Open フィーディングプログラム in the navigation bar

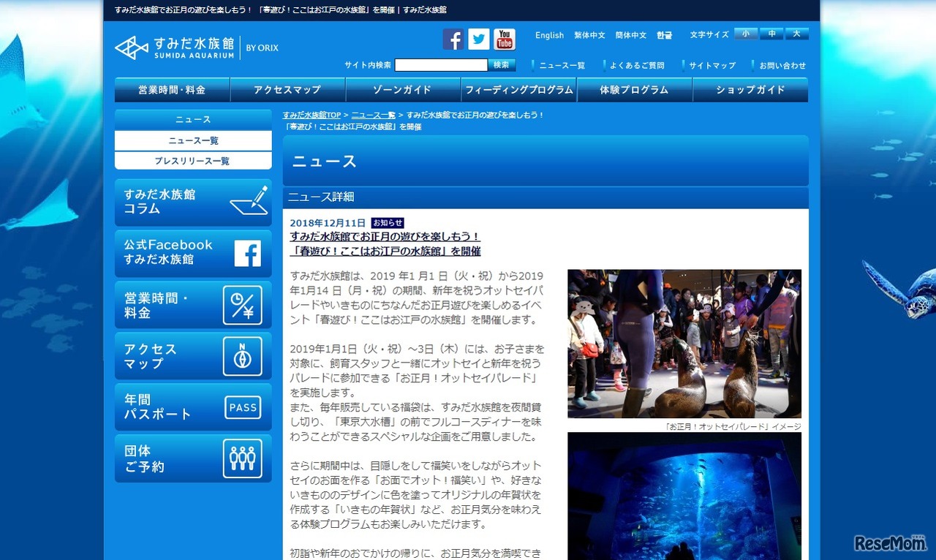click(518, 89)
